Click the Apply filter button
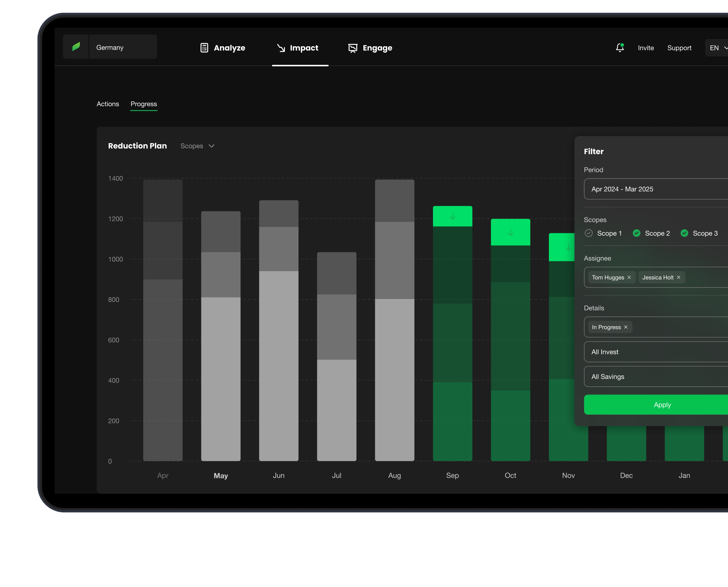The height and width of the screenshot is (587, 728). [x=662, y=405]
